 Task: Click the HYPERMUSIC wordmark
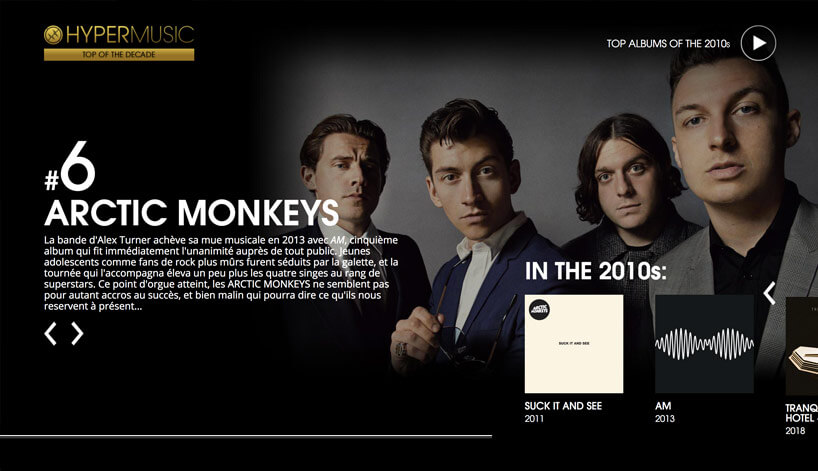(x=130, y=35)
